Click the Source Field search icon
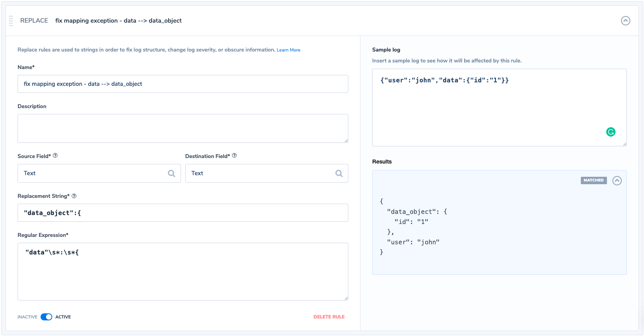The height and width of the screenshot is (336, 644). (171, 173)
